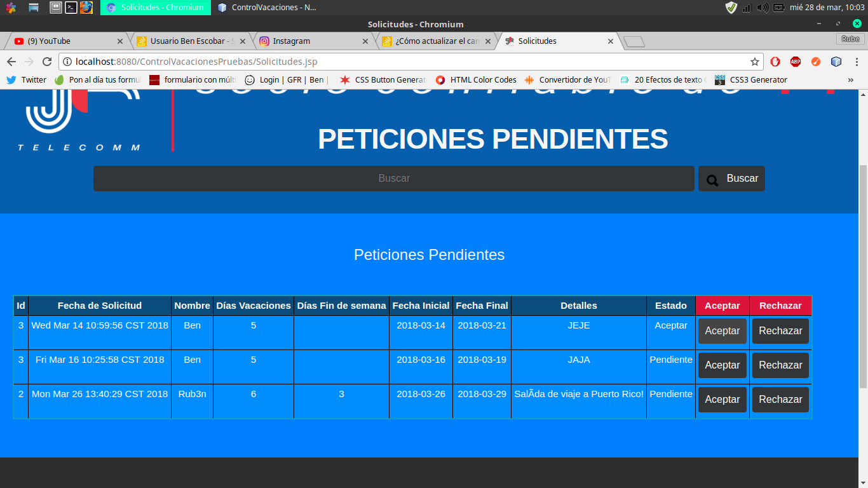The width and height of the screenshot is (868, 488).
Task: Click Aceptar button for the JEJE request
Action: pos(722,331)
